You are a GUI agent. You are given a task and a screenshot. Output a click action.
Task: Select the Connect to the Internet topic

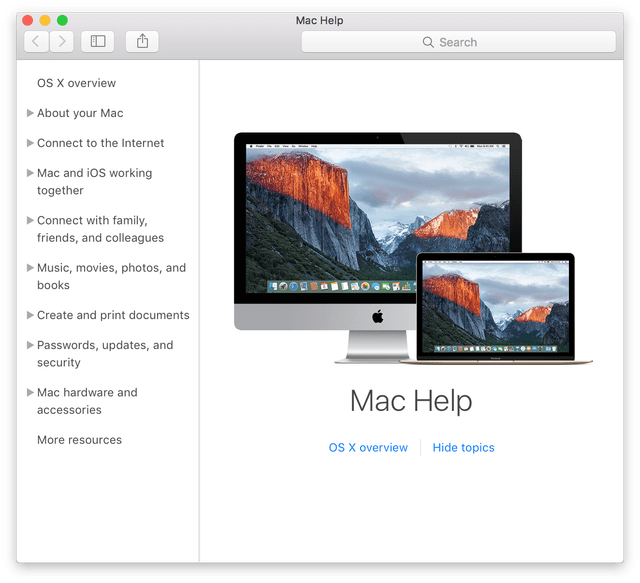(x=100, y=143)
